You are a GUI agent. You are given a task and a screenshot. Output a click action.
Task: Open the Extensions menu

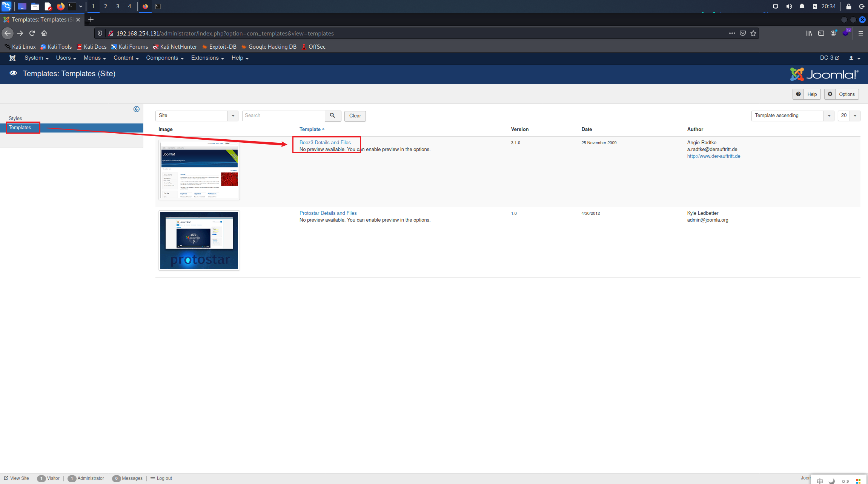pos(207,58)
